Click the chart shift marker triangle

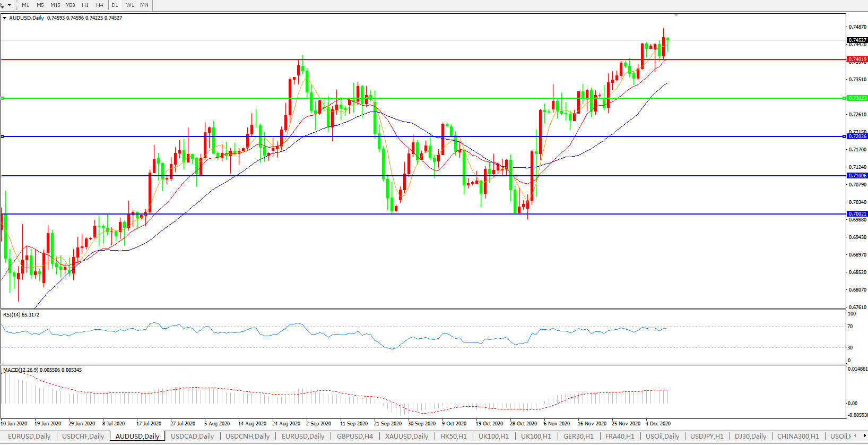click(x=676, y=15)
